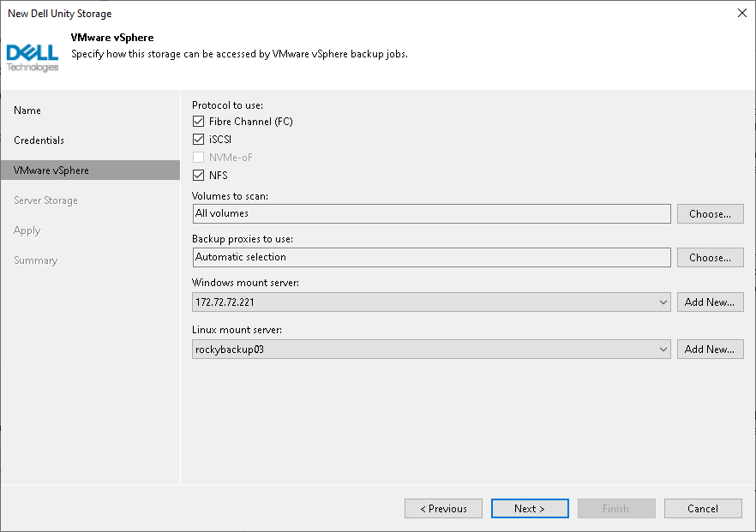
Task: Click the Automatic selection proxies field
Action: (x=431, y=257)
